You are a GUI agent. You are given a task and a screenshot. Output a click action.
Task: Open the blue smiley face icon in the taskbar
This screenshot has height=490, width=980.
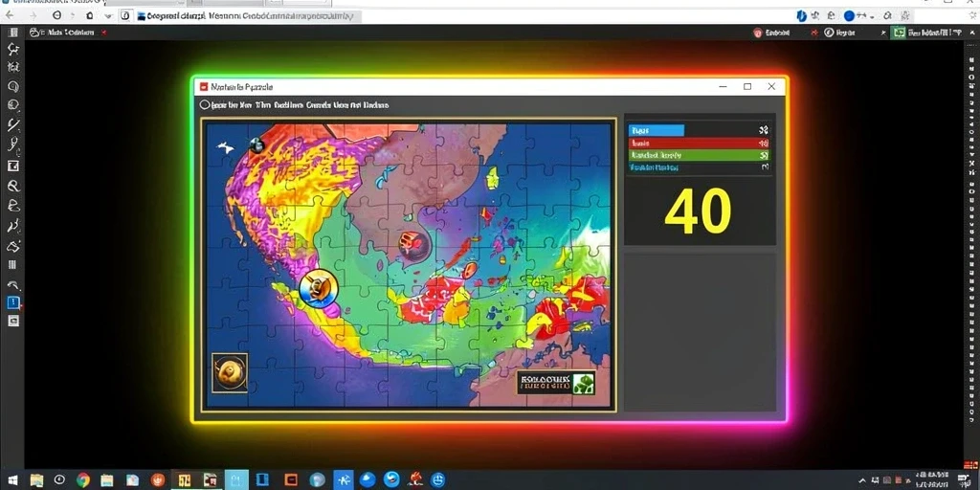click(x=437, y=480)
